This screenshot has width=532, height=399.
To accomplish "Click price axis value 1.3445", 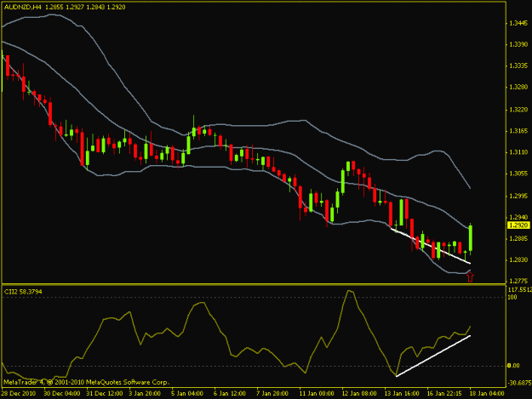I will 518,23.
